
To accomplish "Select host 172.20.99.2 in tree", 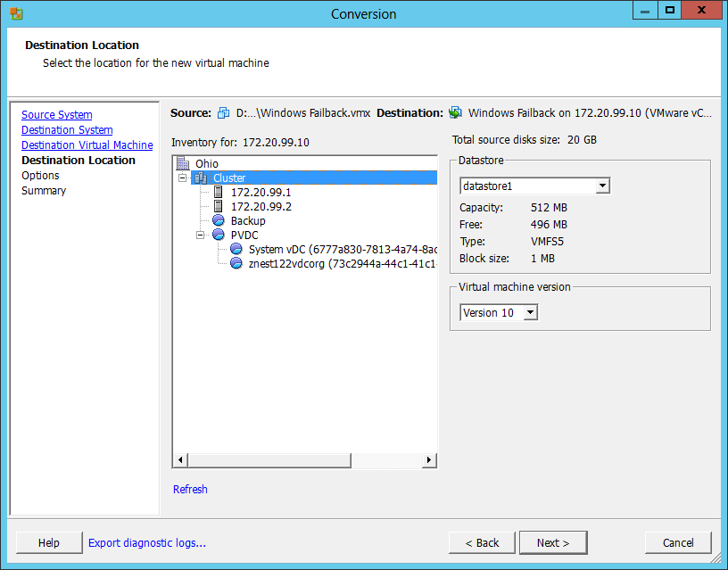I will click(x=261, y=207).
